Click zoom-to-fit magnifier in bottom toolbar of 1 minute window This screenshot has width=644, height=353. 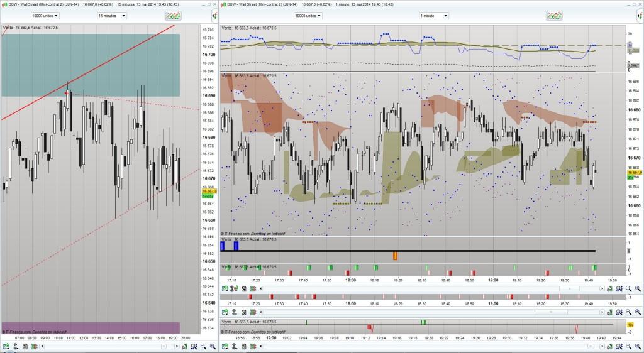click(x=619, y=347)
